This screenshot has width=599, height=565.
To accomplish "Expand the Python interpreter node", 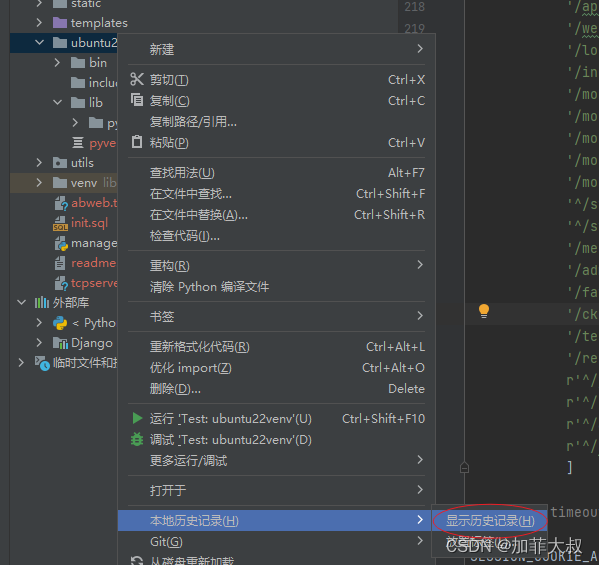I will (x=39, y=323).
